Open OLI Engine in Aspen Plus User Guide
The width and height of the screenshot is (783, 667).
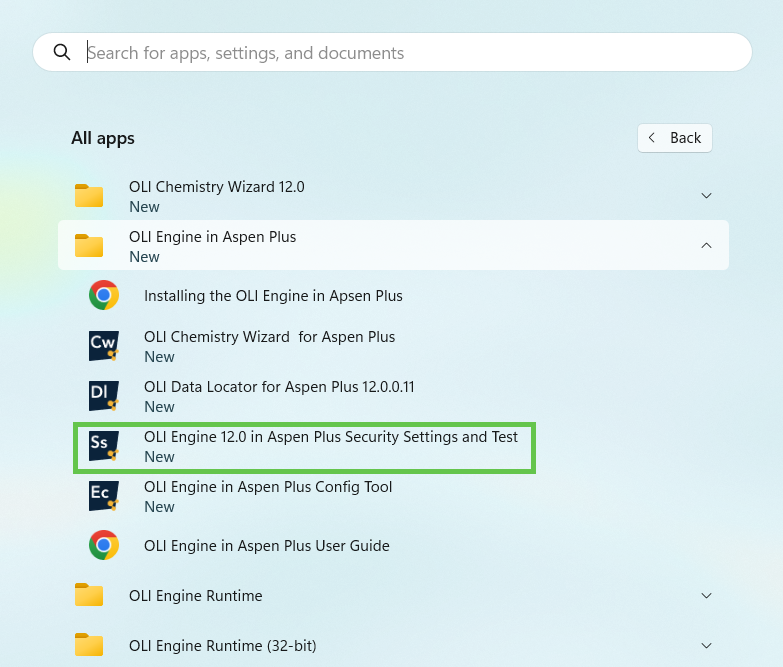coord(267,546)
